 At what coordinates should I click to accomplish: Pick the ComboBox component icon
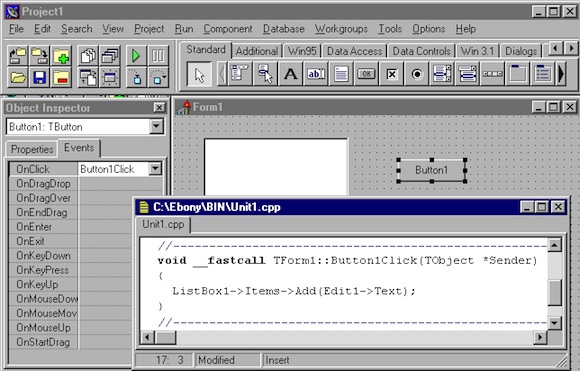[x=468, y=74]
